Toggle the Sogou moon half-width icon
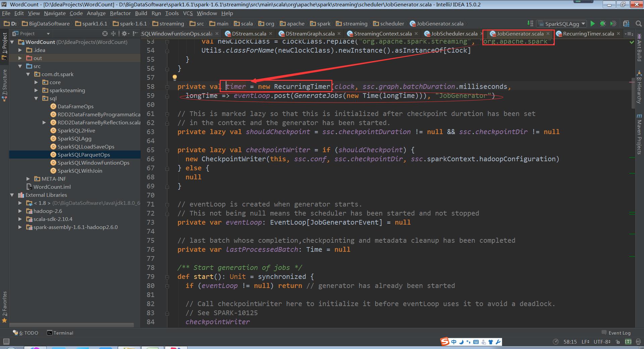Viewport: 644px width, 349px height. click(461, 342)
